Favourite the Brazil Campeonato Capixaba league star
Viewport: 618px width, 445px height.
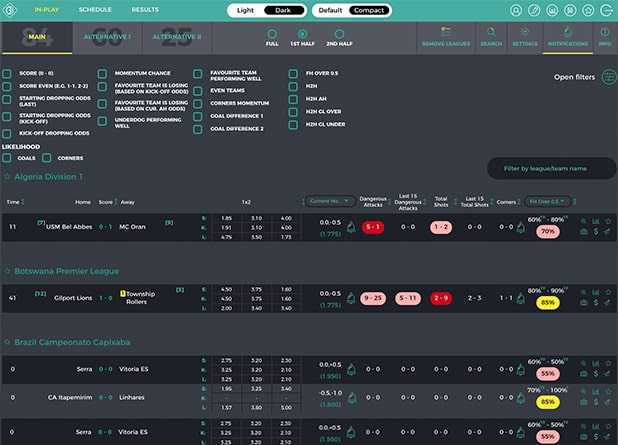7,342
